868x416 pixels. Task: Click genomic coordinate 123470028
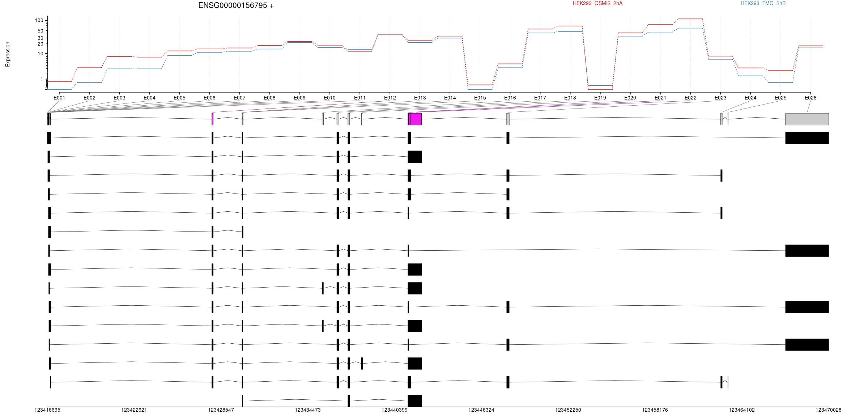[x=829, y=410]
